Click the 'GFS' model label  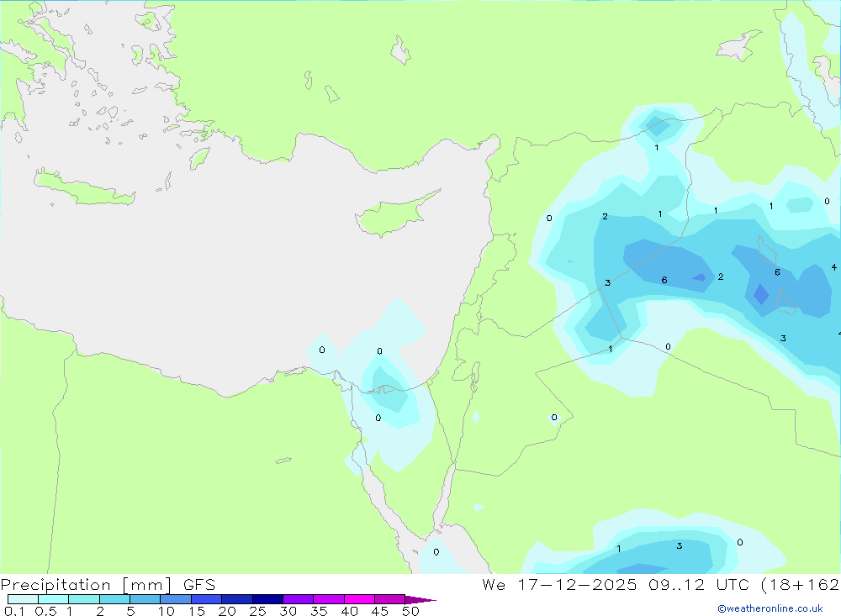199,584
